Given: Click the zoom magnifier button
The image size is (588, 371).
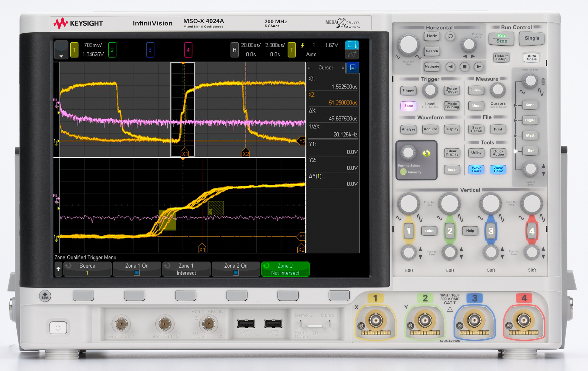Looking at the screenshot, I should pos(450,36).
